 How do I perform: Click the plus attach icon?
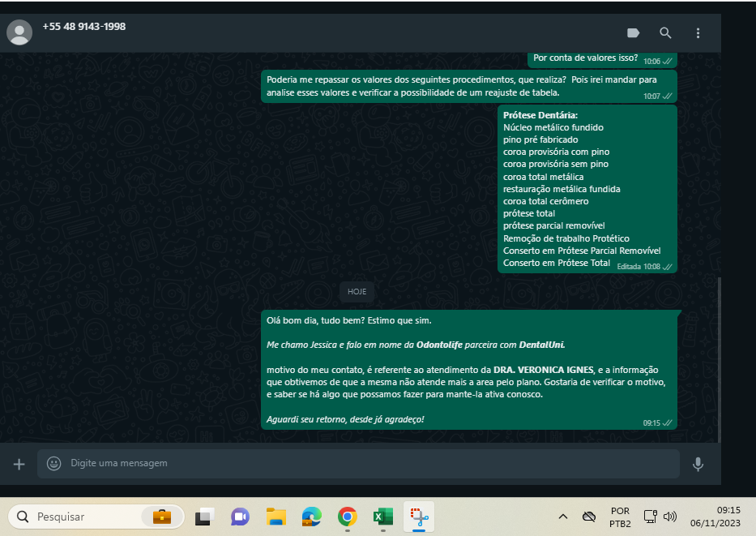pyautogui.click(x=19, y=464)
